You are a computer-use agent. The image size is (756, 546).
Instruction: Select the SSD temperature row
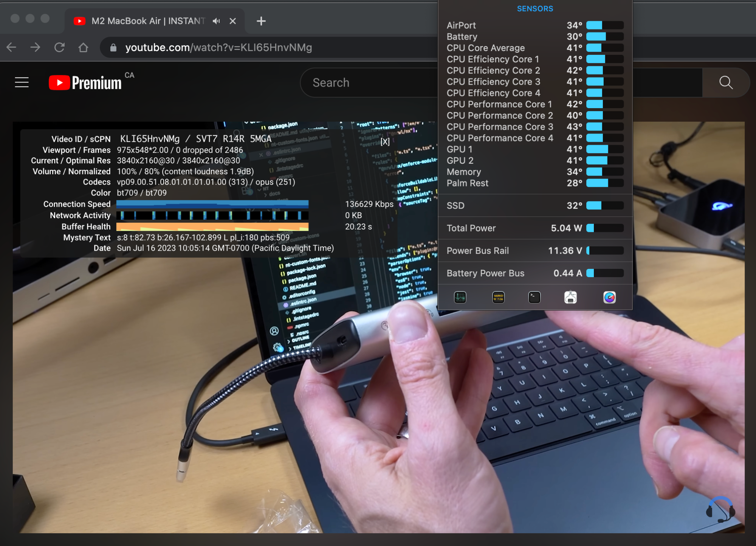535,206
